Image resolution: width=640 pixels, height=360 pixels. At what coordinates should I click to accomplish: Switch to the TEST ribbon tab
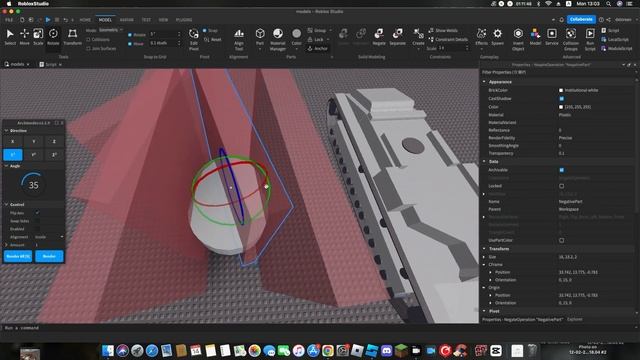click(146, 20)
